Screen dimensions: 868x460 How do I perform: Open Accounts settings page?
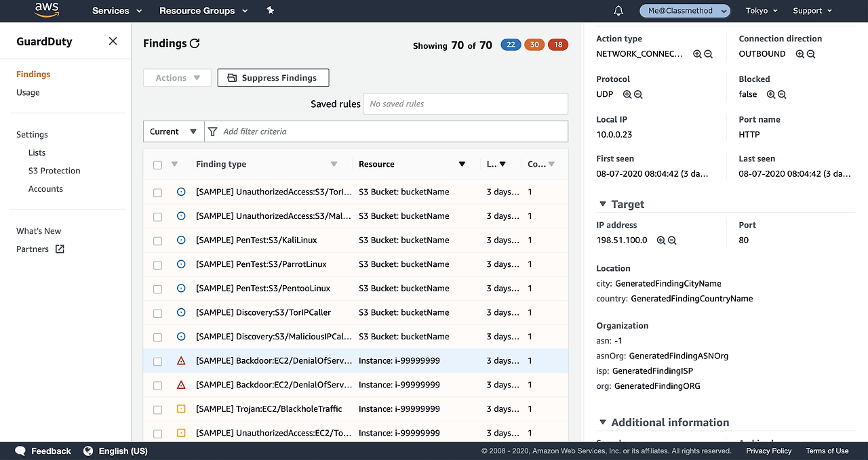tap(45, 190)
